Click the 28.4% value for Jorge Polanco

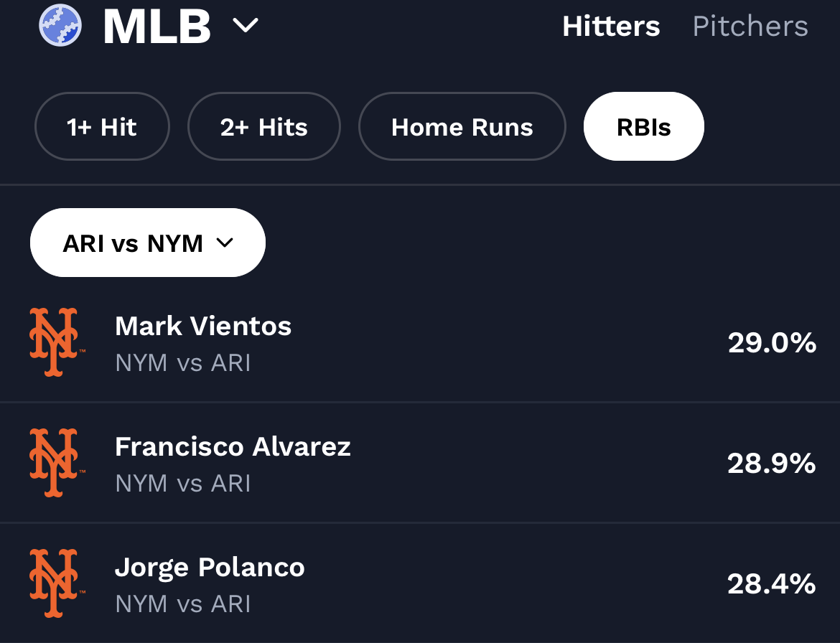click(771, 583)
